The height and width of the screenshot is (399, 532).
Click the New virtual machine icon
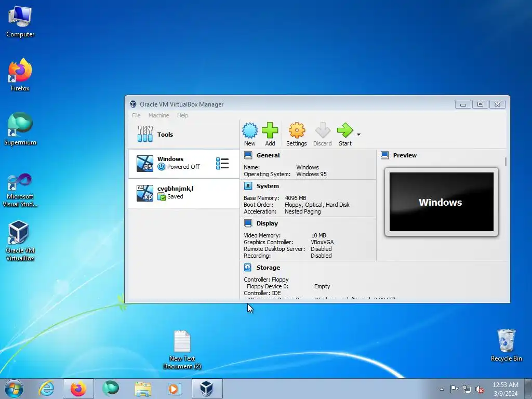250,130
